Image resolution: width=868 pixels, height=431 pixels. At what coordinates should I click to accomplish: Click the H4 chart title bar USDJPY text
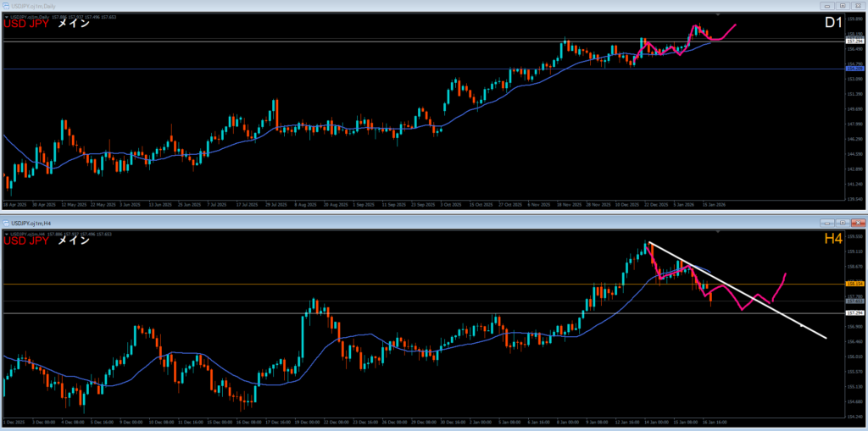(34, 221)
